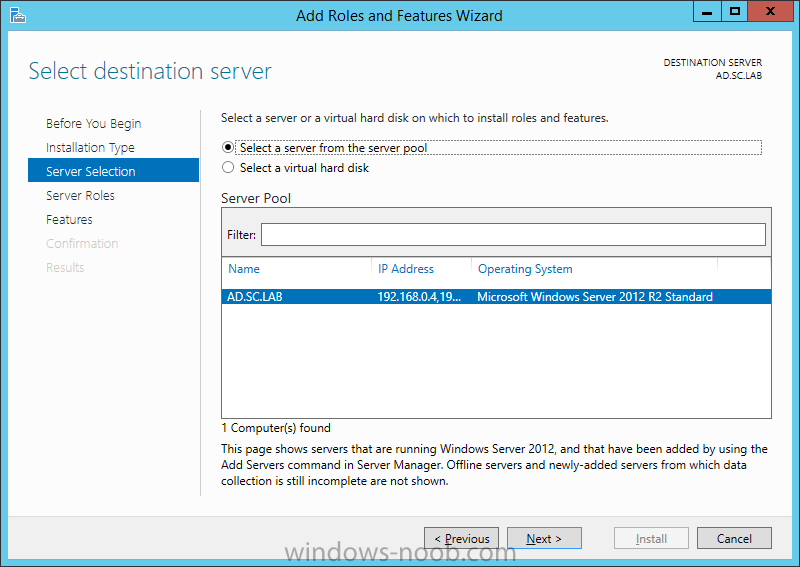Click the wizard icon in the title bar
Screen dimensions: 800x567
click(x=17, y=15)
